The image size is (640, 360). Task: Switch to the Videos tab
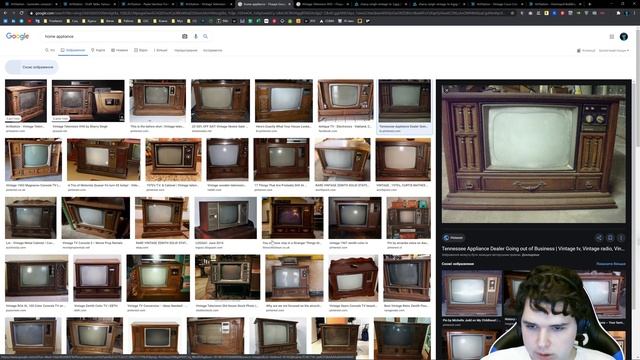click(x=141, y=50)
